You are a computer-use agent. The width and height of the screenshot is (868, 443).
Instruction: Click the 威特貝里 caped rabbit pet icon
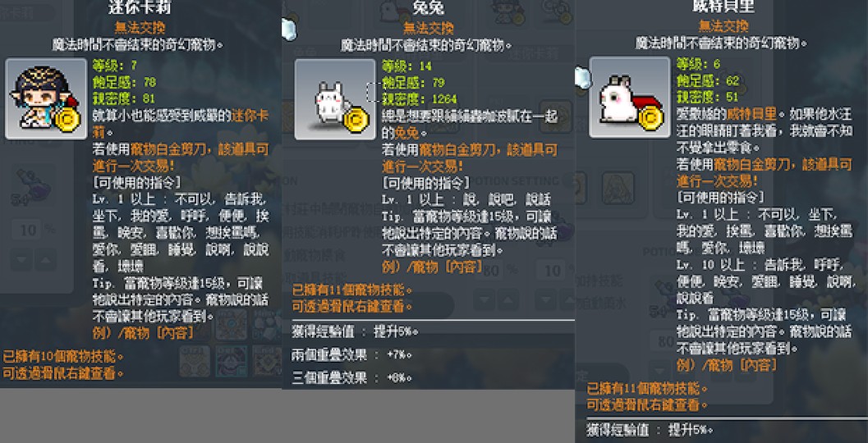(x=629, y=97)
